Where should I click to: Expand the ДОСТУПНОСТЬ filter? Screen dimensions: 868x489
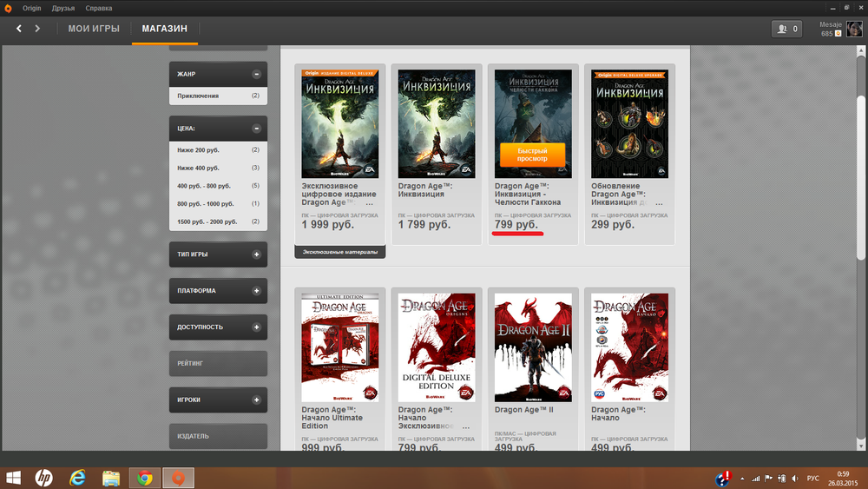pyautogui.click(x=256, y=327)
